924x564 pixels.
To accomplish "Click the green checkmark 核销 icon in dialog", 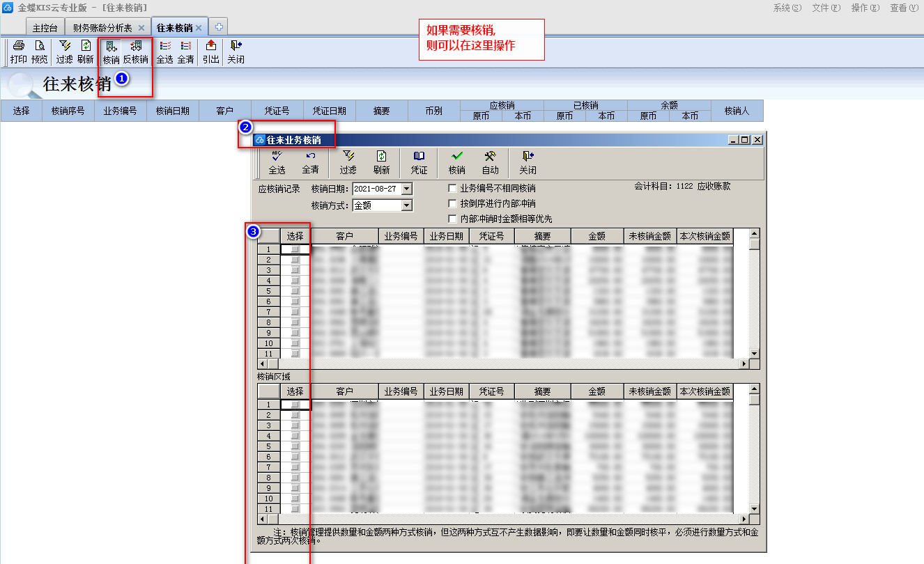I will (457, 162).
